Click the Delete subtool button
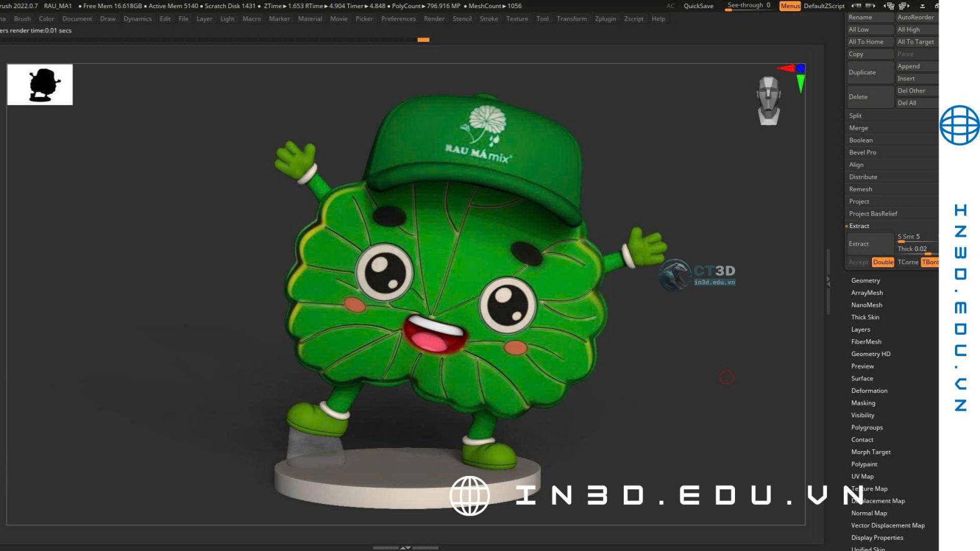The height and width of the screenshot is (551, 980). tap(870, 97)
